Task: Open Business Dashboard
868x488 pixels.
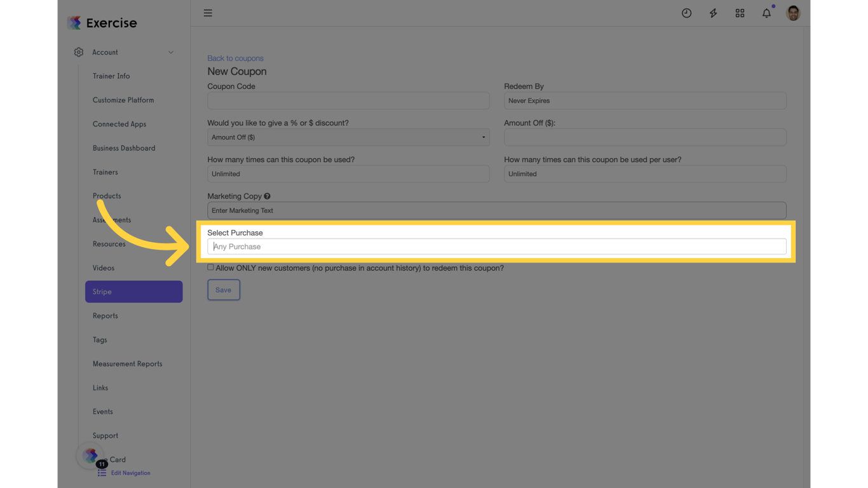Action: point(124,148)
